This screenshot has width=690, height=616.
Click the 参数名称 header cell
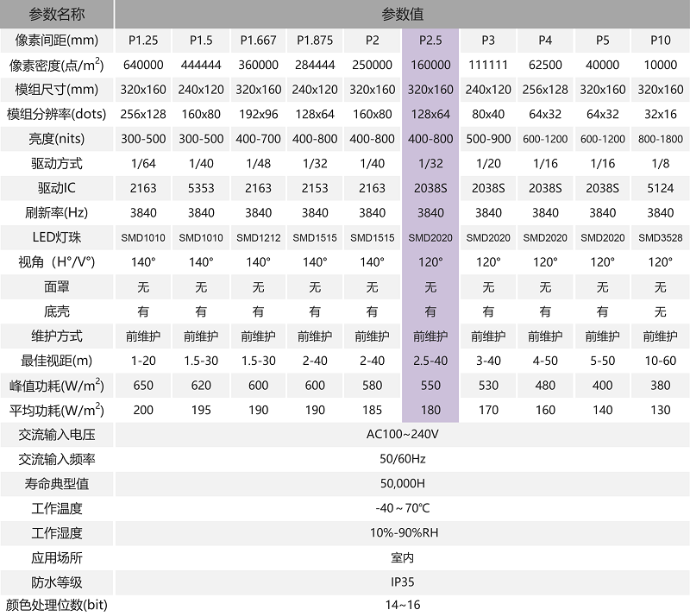coord(57,14)
